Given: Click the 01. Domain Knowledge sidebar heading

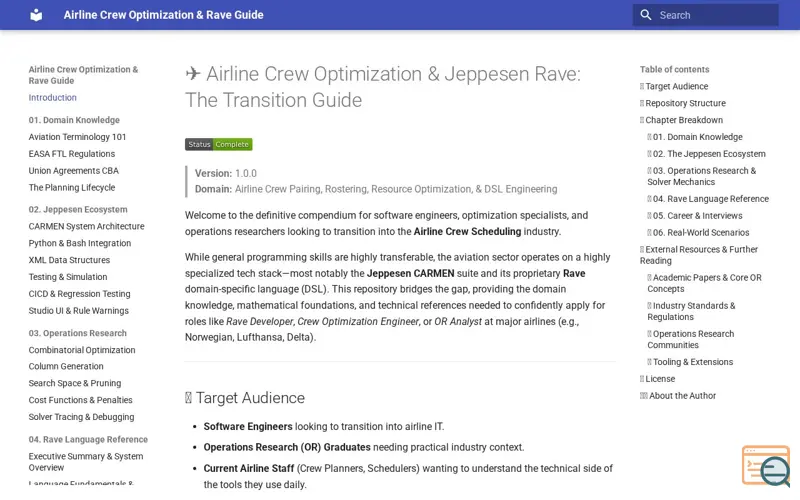Looking at the screenshot, I should (74, 120).
